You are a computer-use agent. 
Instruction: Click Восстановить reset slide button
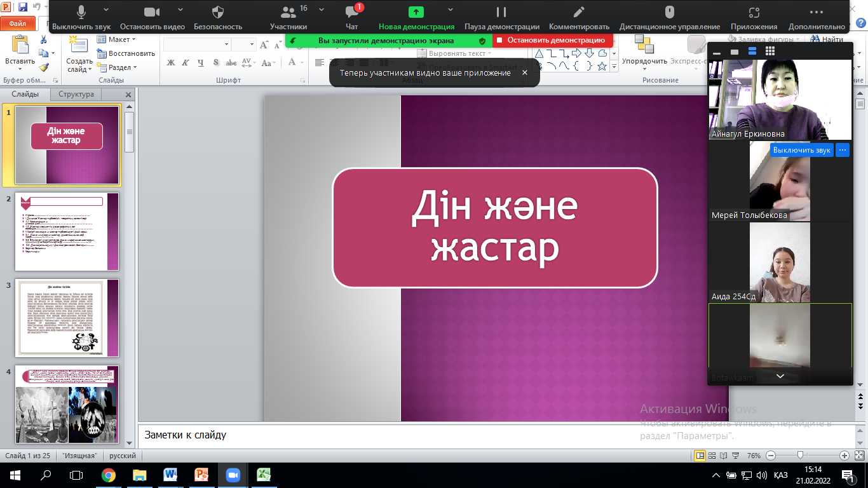click(126, 53)
